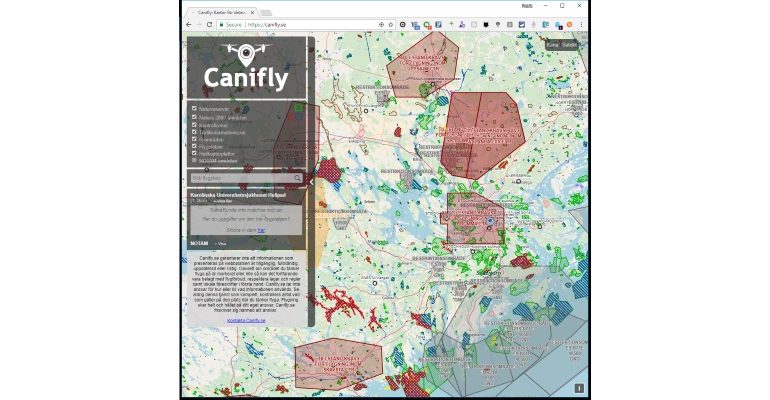Viewport: 770px width, 400px height.
Task: Click the search magnifier in Sök flygplats
Action: click(298, 178)
